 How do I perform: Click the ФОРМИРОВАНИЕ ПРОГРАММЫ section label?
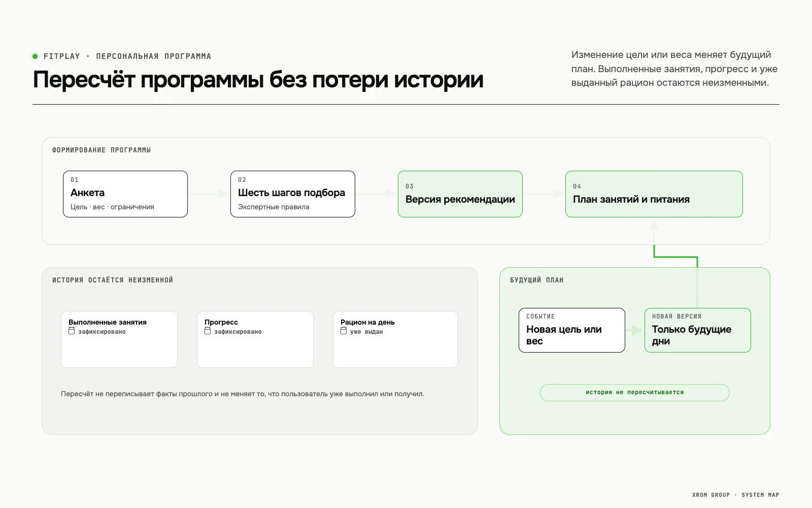click(x=101, y=150)
